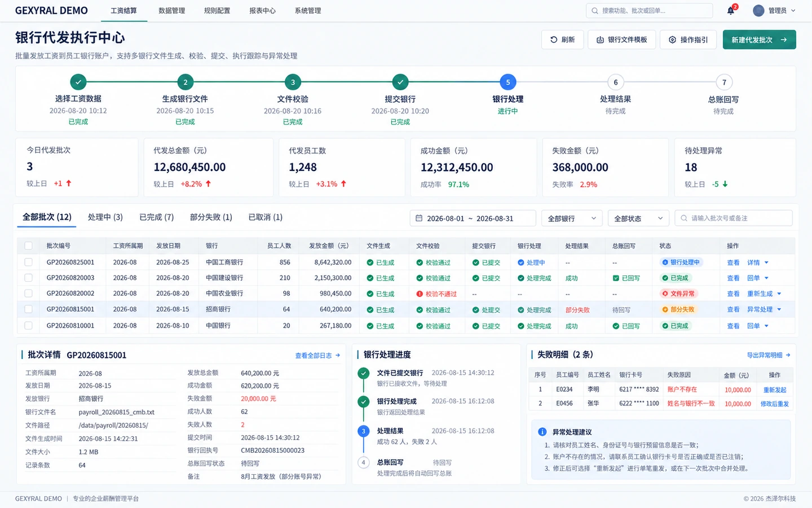Open the 全部银行 dropdown
This screenshot has width=812, height=508.
tap(572, 218)
